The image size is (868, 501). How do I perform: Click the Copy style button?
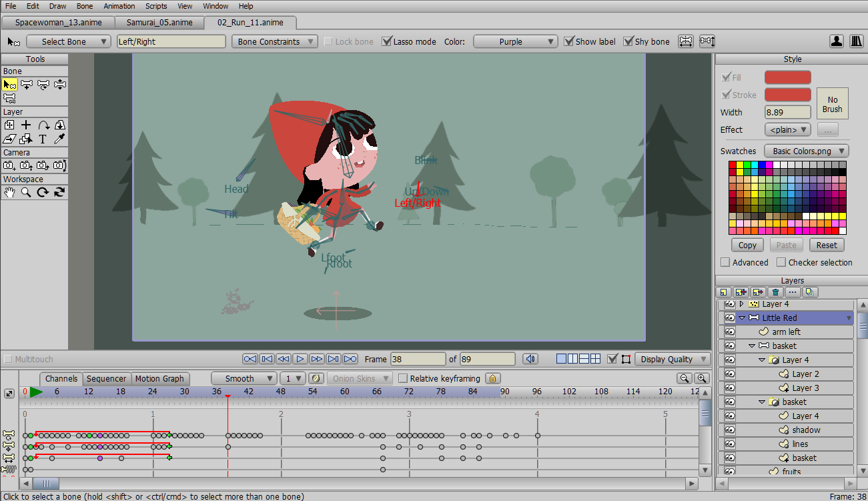pyautogui.click(x=747, y=245)
